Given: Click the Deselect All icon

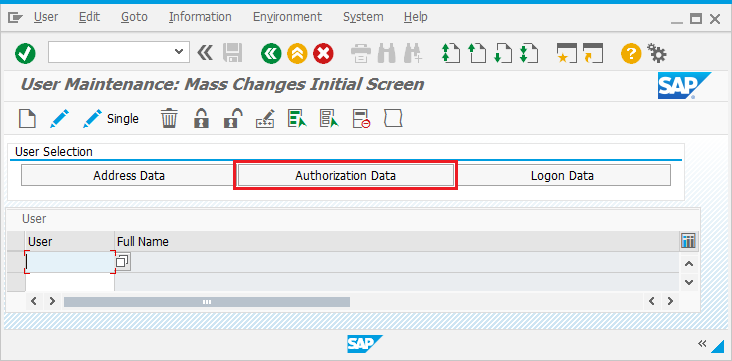Looking at the screenshot, I should (361, 119).
